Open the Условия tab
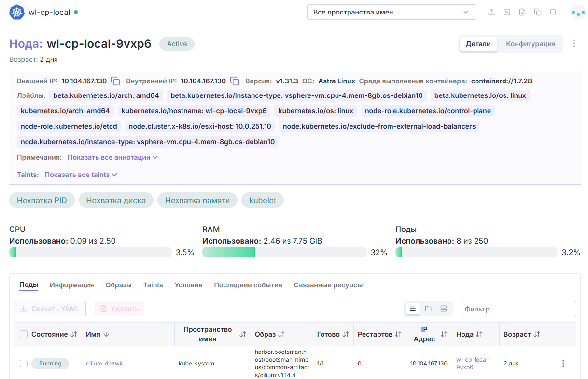588x379 pixels. (x=189, y=285)
